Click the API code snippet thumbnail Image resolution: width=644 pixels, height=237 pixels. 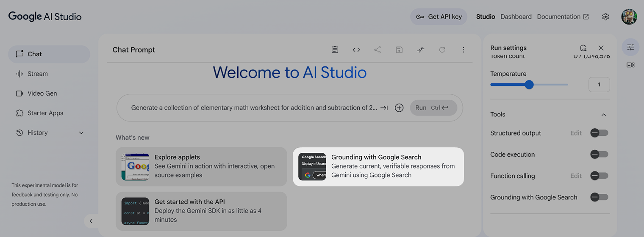[135, 211]
